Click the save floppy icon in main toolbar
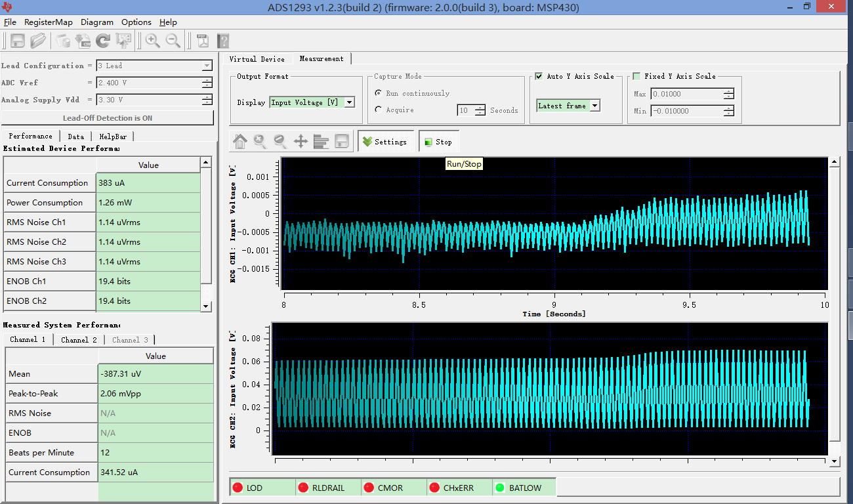Image resolution: width=853 pixels, height=504 pixels. point(18,41)
